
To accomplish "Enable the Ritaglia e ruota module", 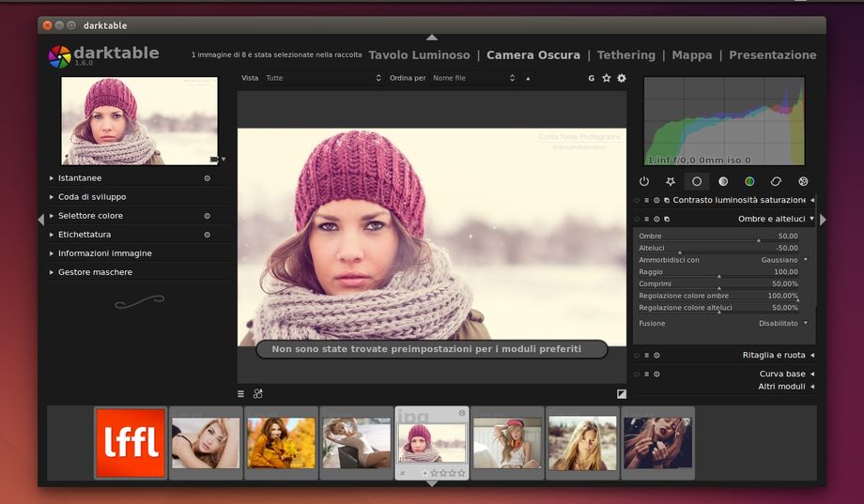I will pos(637,355).
